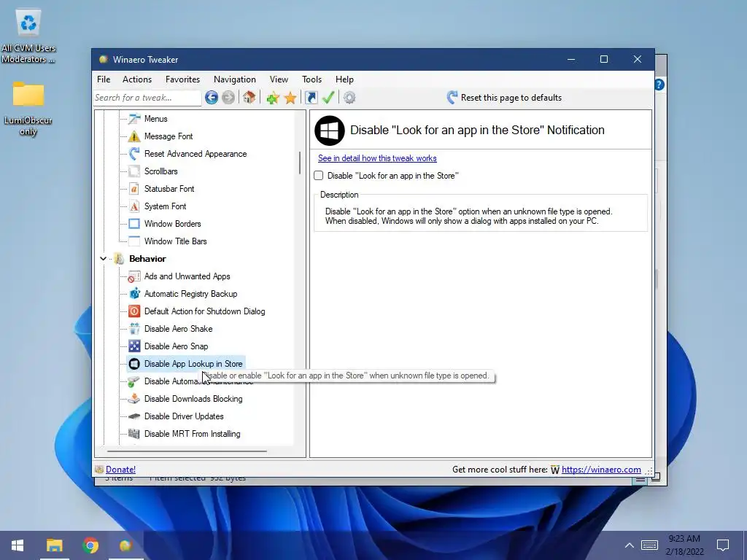
Task: Click the shortcut arrow toolbar icon
Action: 311,98
